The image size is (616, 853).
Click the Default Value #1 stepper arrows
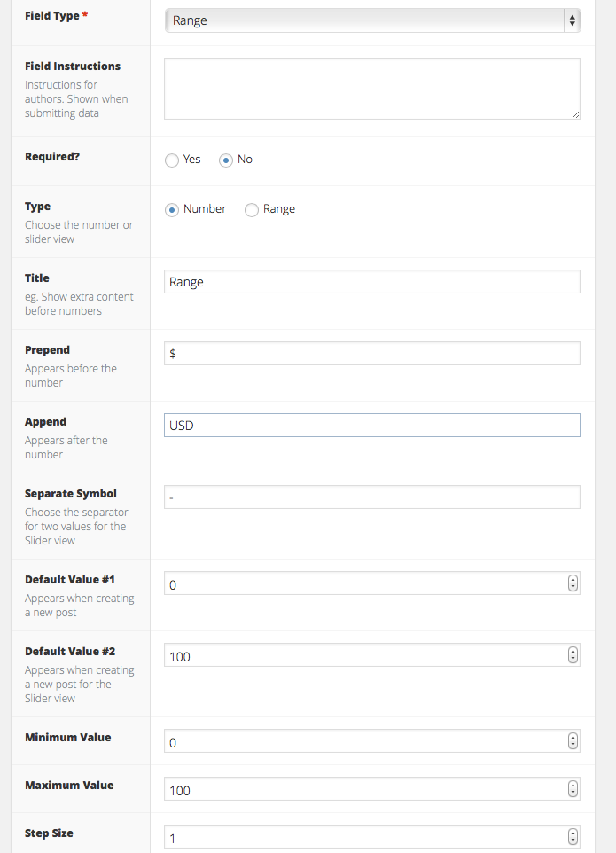[x=573, y=583]
